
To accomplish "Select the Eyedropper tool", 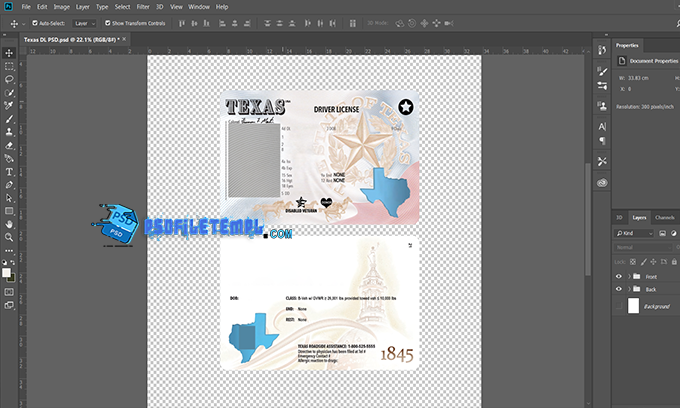I will [9, 105].
